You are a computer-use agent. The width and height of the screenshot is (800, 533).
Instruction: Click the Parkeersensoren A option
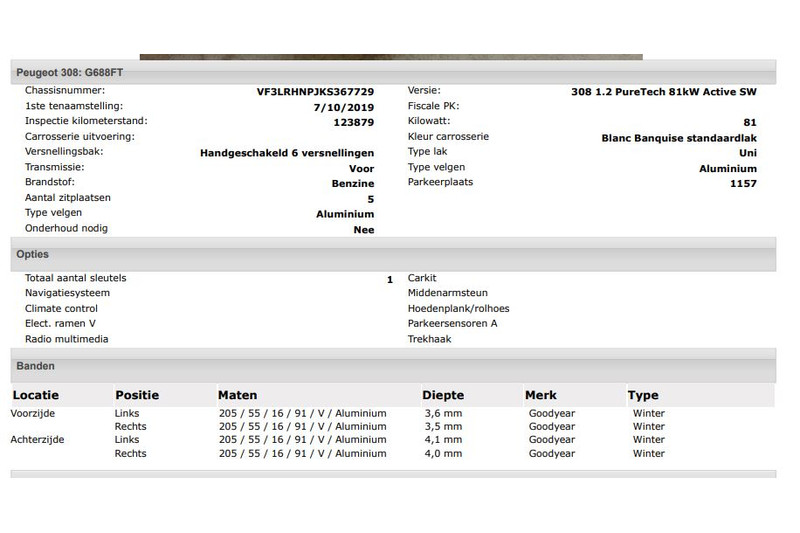[x=452, y=324]
